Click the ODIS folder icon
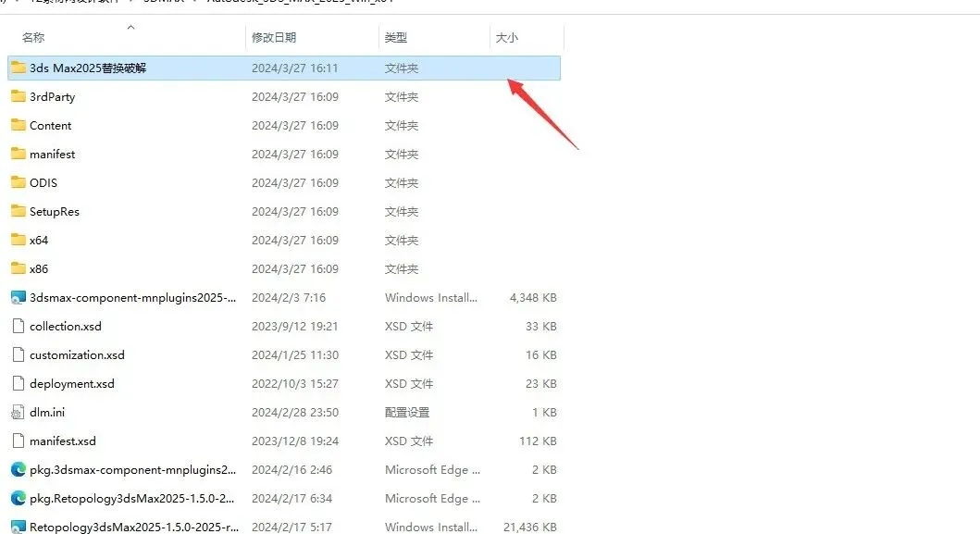980x534 pixels. [19, 182]
